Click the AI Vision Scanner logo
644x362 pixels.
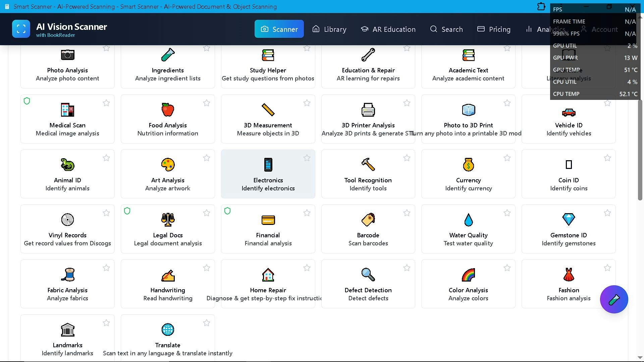21,29
